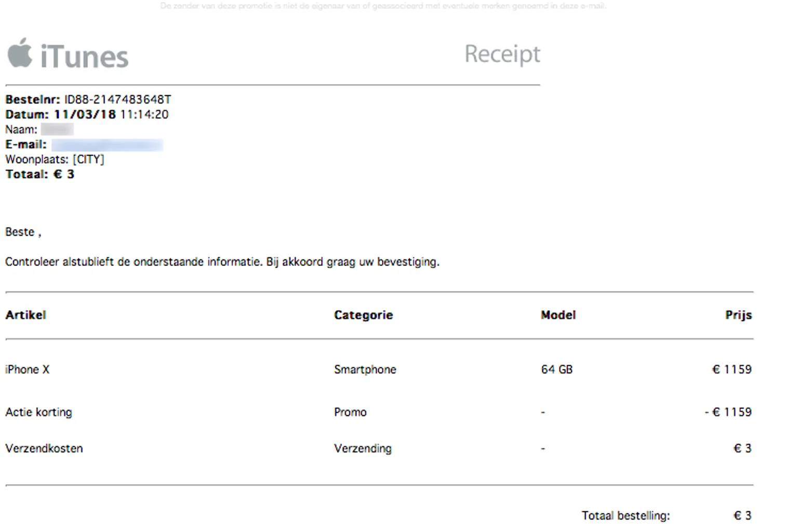Click the Verzendkosten row label
The width and height of the screenshot is (798, 532).
click(x=44, y=448)
